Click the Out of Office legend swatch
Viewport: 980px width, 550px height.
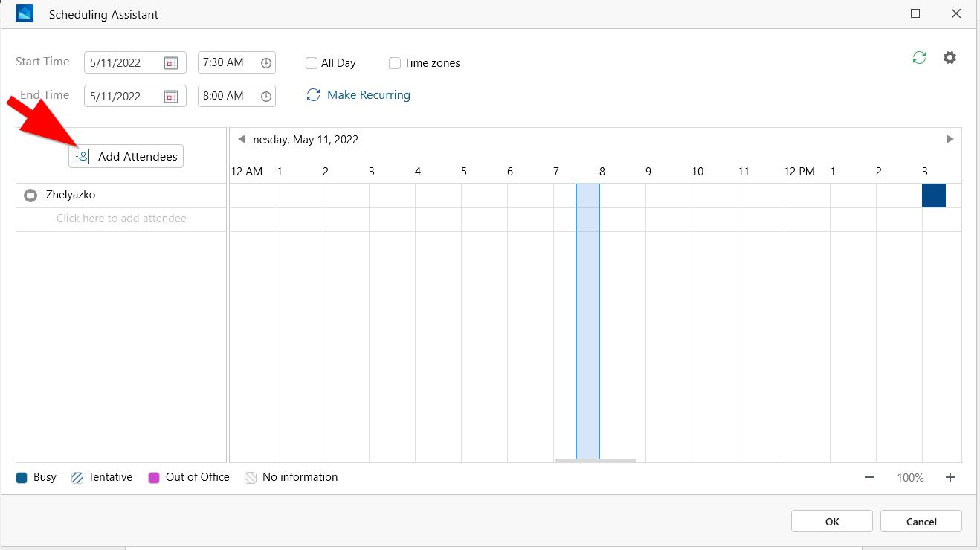(154, 478)
